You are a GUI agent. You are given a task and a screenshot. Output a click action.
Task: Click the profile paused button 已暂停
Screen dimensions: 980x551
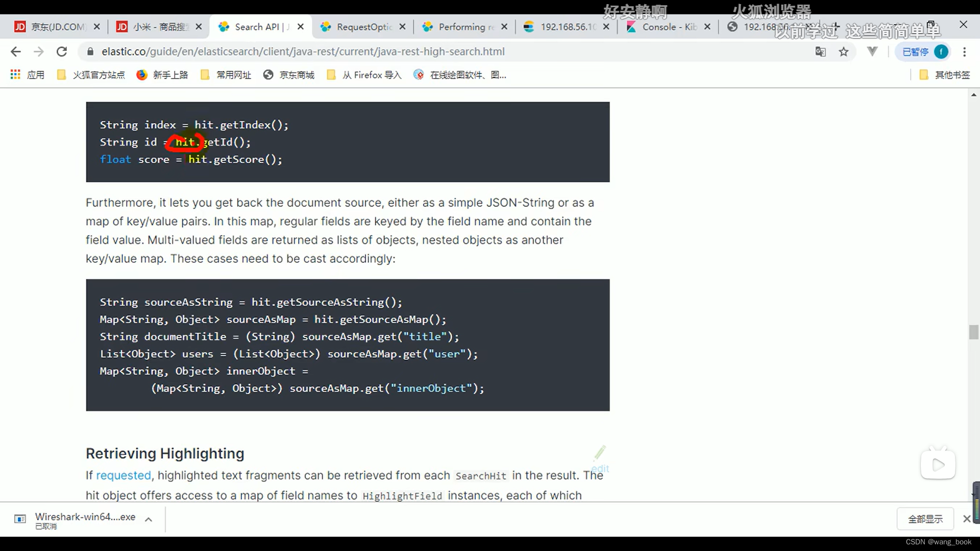click(922, 52)
